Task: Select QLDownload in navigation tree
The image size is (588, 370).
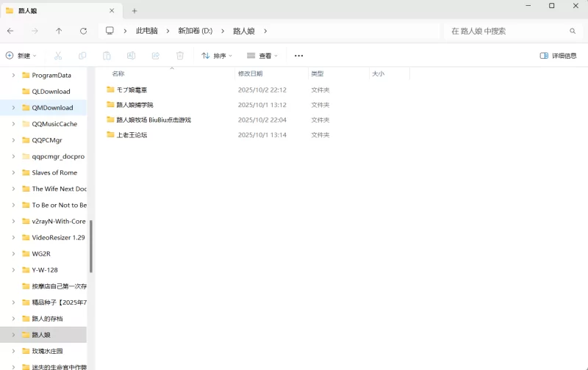Action: click(51, 91)
